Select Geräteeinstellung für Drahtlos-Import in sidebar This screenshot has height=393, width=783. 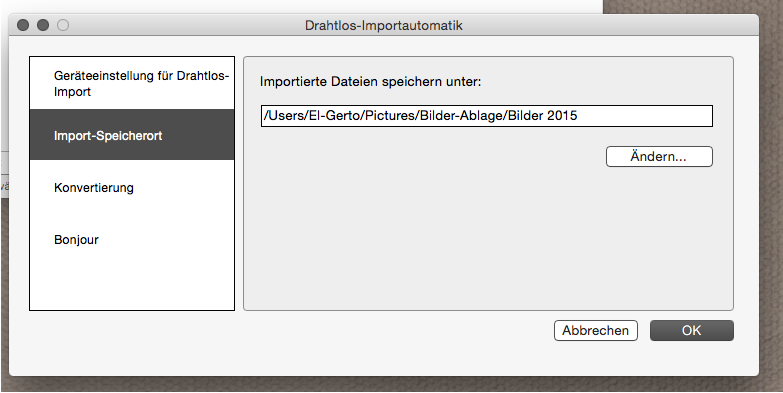(132, 83)
